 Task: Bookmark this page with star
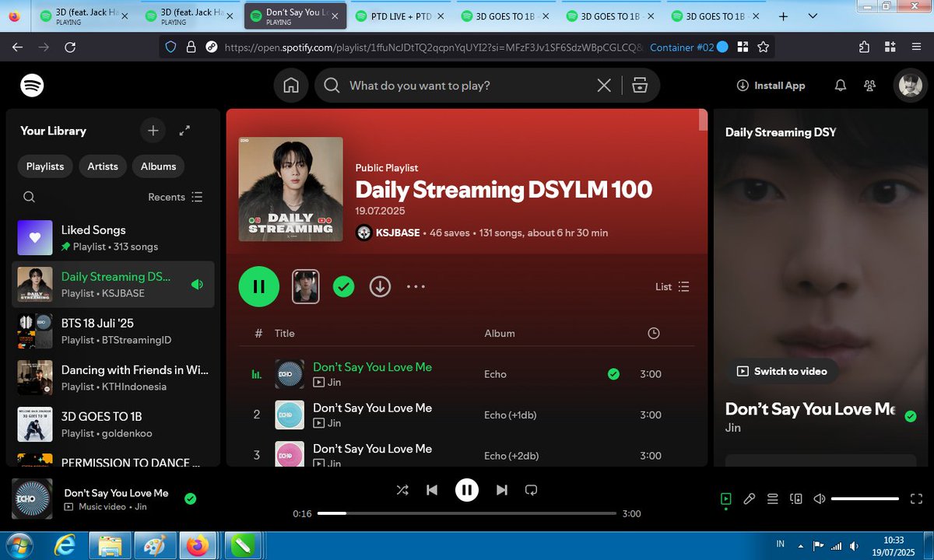click(764, 47)
